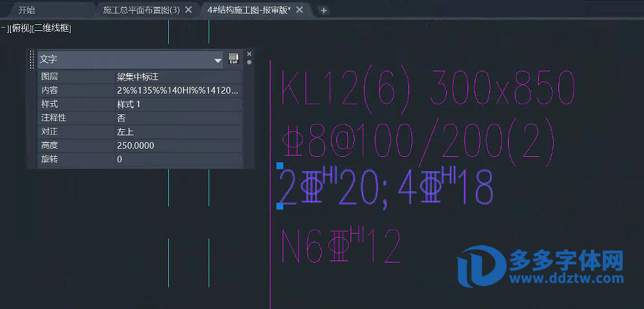
Task: Switch to the 开始 tab
Action: 27,10
